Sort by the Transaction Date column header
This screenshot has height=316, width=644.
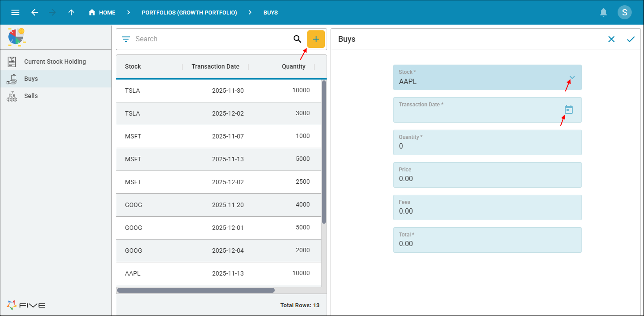215,66
